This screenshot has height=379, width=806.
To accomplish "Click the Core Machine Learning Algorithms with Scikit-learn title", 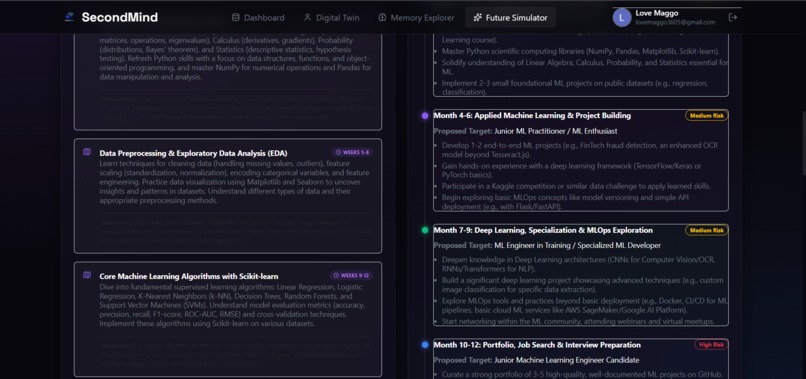I will [x=189, y=276].
